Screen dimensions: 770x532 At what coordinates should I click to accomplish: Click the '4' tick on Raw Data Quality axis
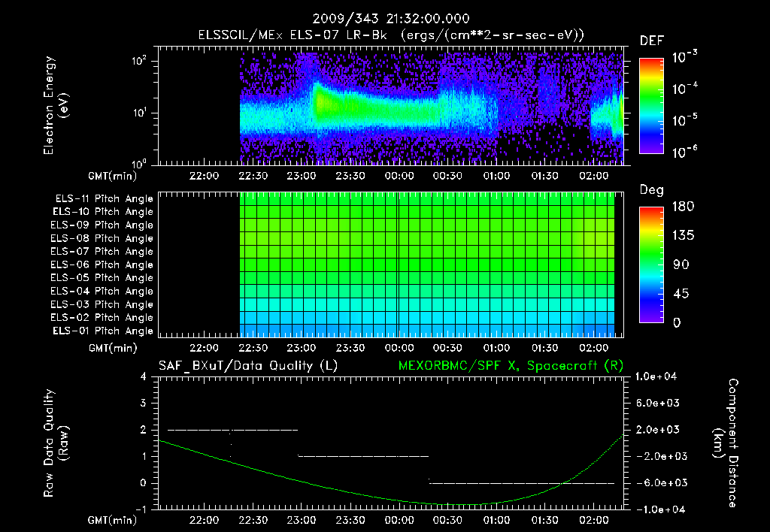(144, 376)
